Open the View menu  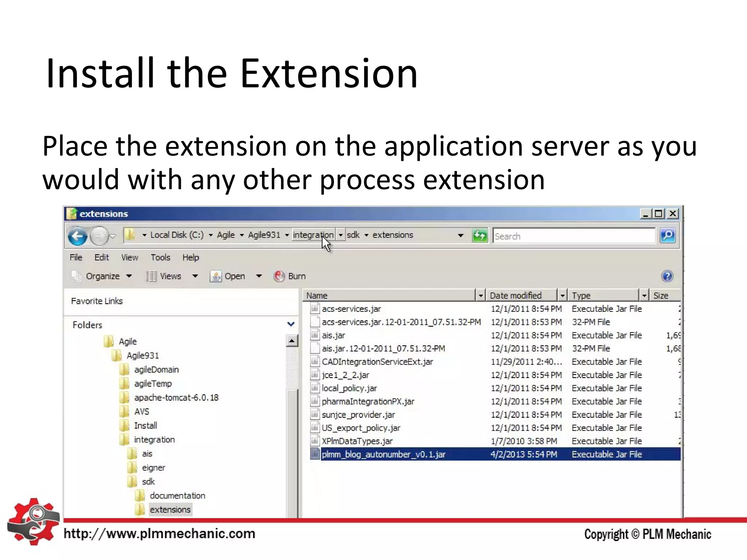[x=129, y=257]
